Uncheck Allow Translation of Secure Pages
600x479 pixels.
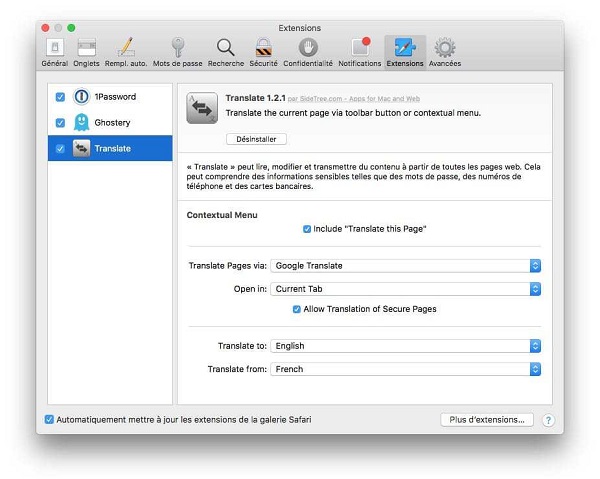click(x=297, y=309)
